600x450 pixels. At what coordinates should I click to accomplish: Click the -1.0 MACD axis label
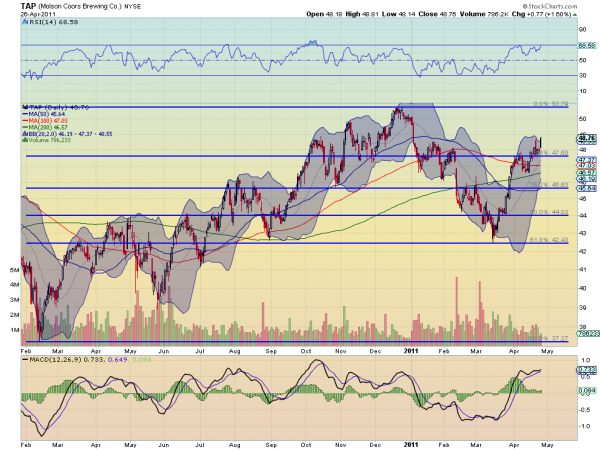point(585,426)
